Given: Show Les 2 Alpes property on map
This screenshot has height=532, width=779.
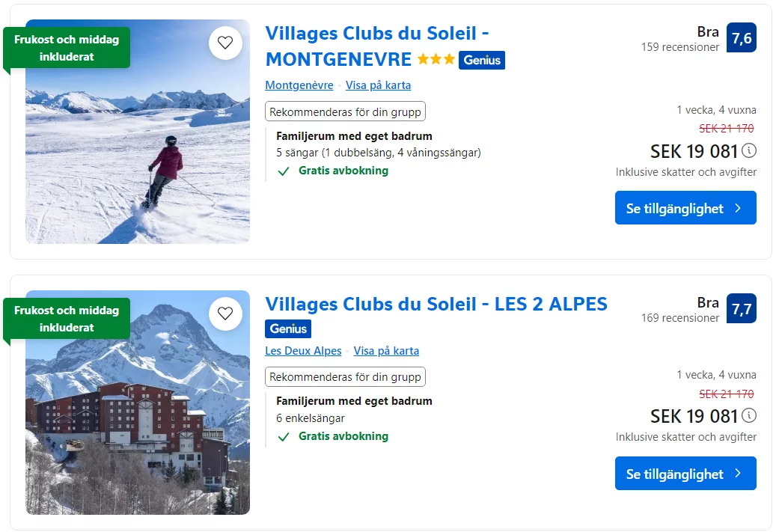Looking at the screenshot, I should click(x=386, y=351).
